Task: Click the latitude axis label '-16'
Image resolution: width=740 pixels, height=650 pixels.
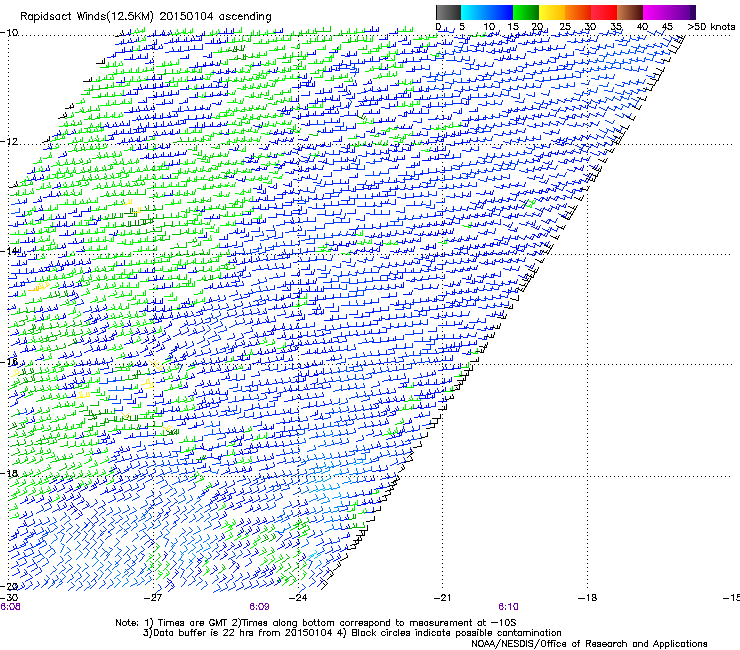Action: pyautogui.click(x=9, y=362)
